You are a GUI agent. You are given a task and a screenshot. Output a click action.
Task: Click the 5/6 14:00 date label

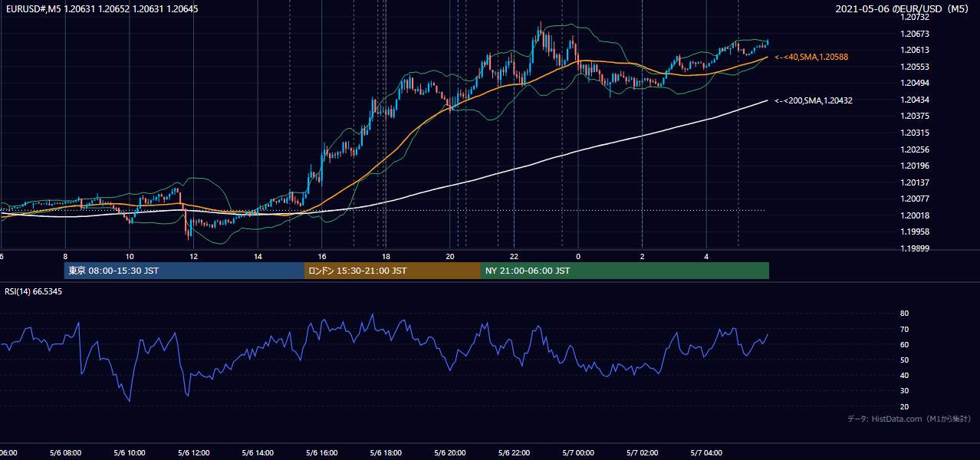point(258,453)
